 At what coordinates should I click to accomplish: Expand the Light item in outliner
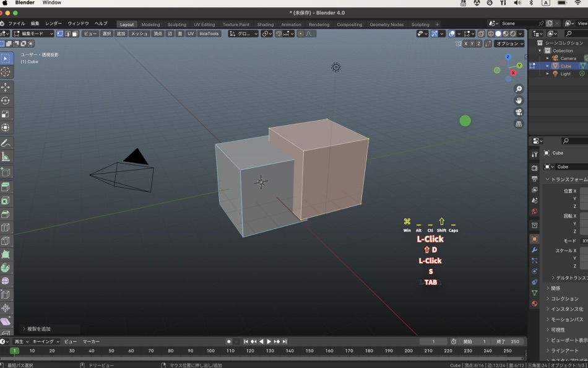pos(548,74)
